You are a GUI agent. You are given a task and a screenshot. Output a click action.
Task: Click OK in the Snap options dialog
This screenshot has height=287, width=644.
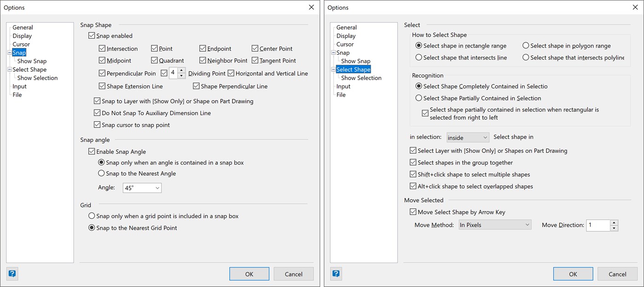click(x=249, y=274)
